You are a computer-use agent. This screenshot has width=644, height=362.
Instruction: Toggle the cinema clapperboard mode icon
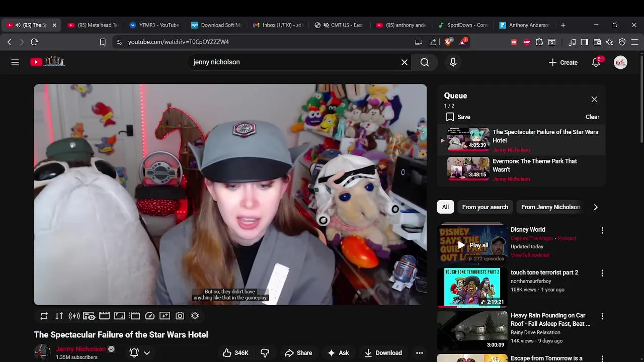(104, 316)
